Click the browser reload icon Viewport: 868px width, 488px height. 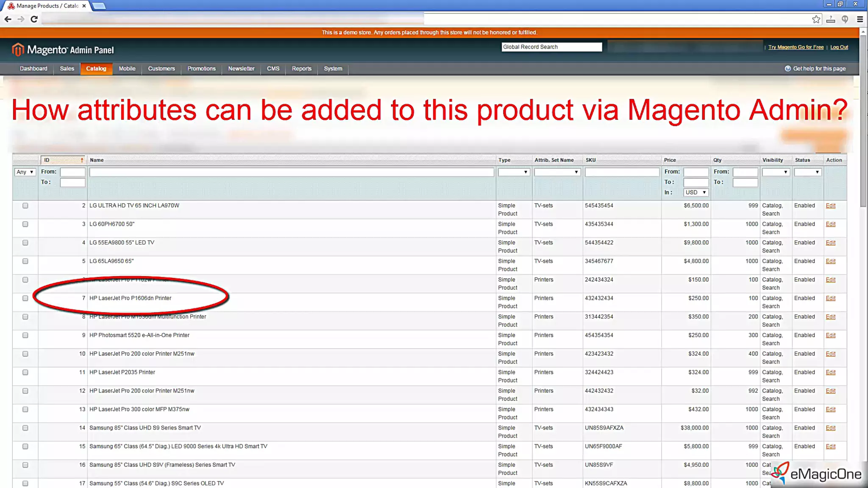coord(34,19)
